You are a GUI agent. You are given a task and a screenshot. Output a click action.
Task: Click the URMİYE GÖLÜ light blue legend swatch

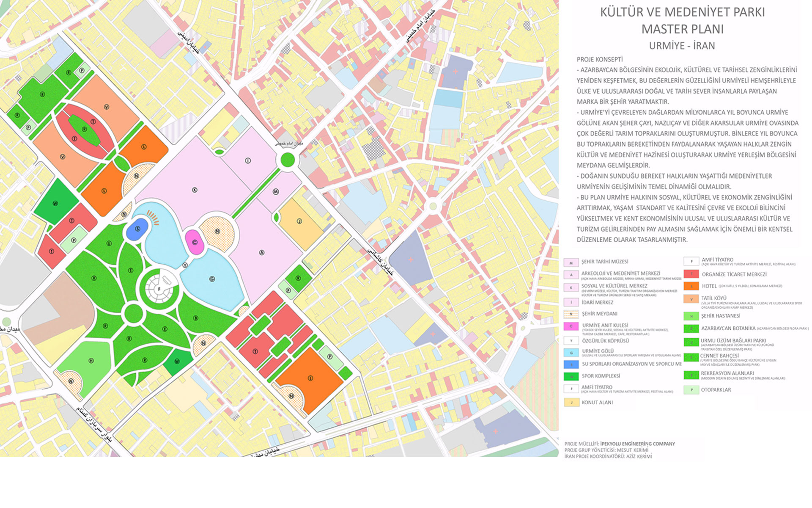click(571, 352)
